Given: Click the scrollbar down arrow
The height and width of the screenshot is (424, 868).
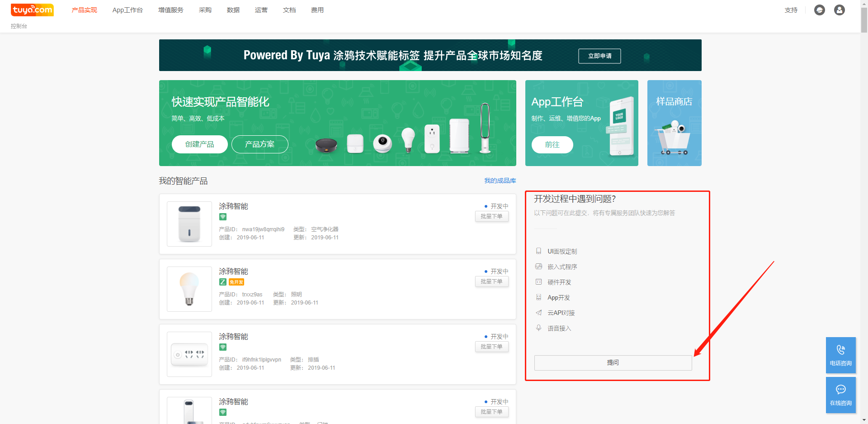Looking at the screenshot, I should tap(864, 420).
